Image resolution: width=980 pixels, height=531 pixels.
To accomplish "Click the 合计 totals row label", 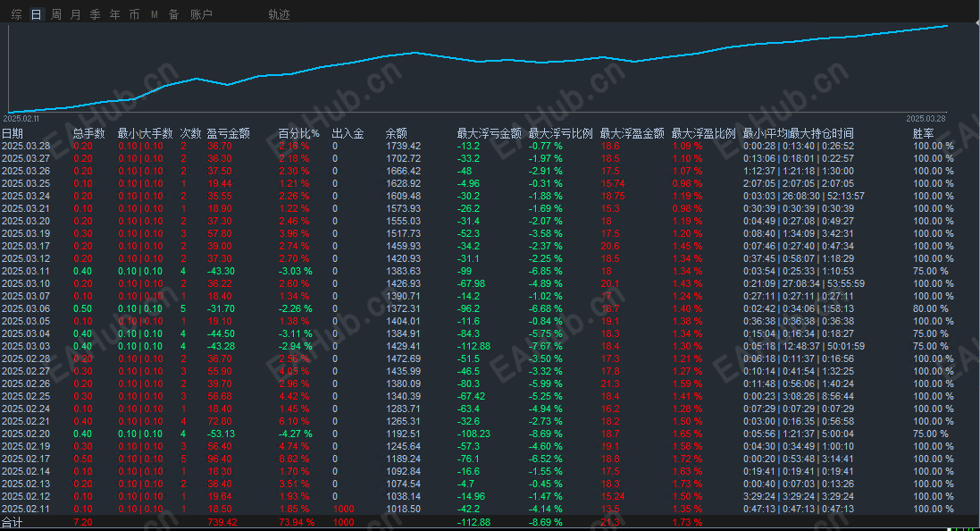I will point(13,522).
